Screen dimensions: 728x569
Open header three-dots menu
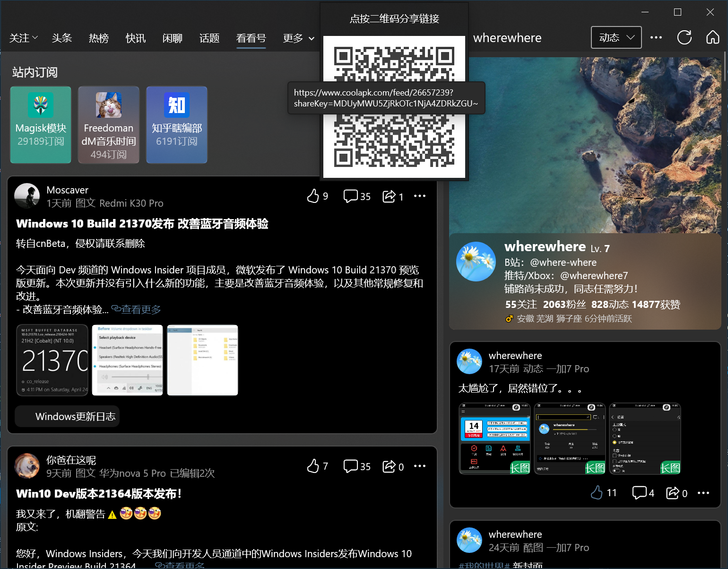tap(656, 37)
